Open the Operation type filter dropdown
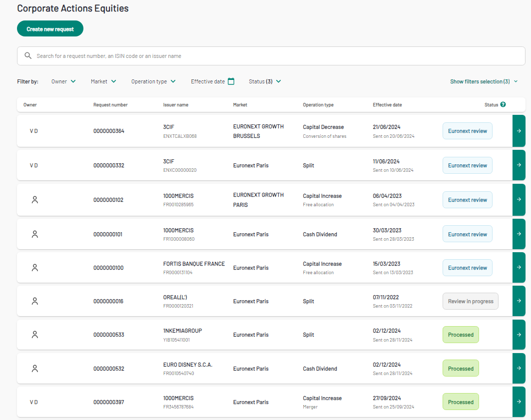 [x=153, y=81]
